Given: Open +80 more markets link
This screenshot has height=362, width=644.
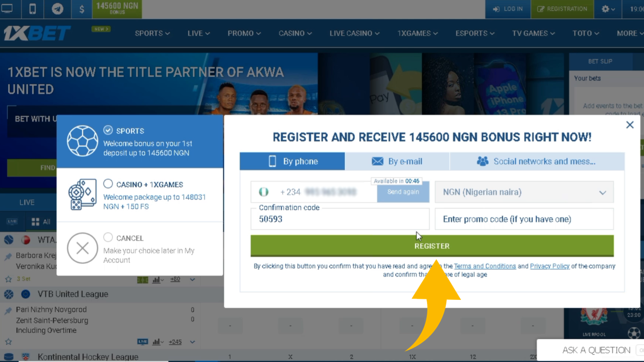Looking at the screenshot, I should [175, 279].
